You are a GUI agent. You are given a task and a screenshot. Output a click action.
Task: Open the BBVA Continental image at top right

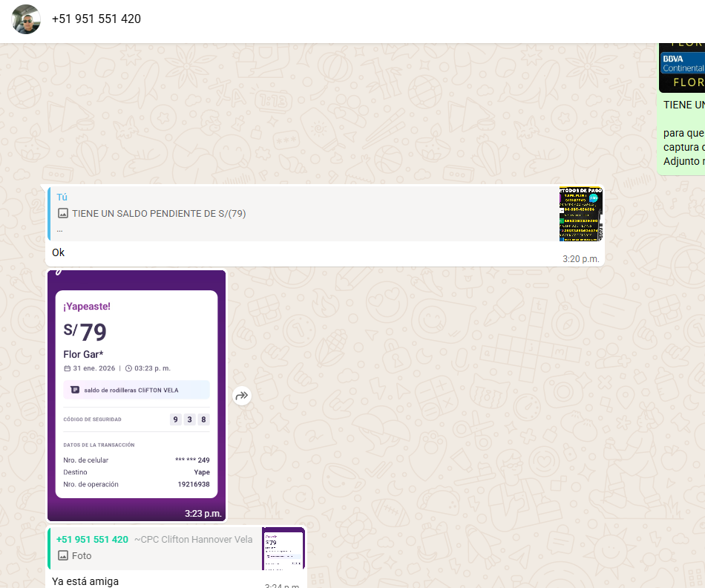tap(682, 67)
